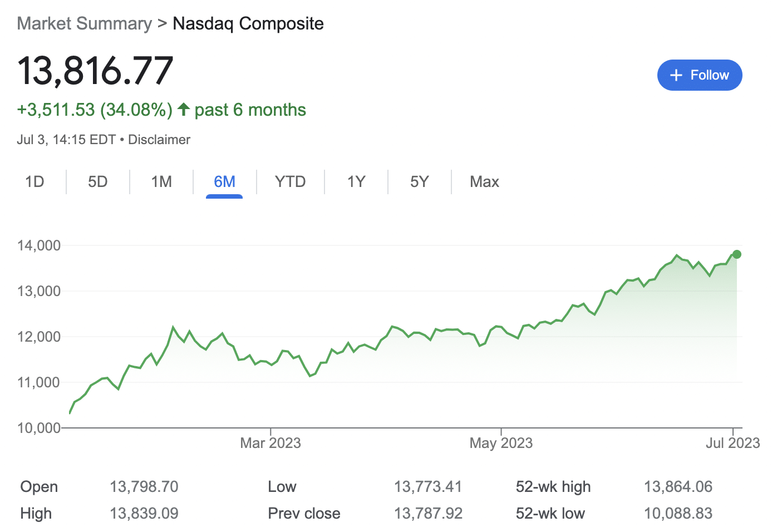Click the green up arrow icon beside past 6 months
This screenshot has height=532, width=777.
pyautogui.click(x=184, y=109)
